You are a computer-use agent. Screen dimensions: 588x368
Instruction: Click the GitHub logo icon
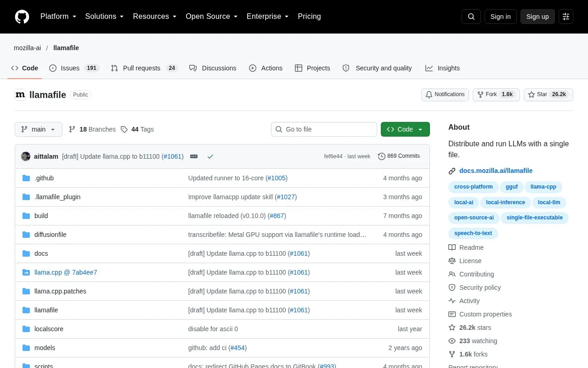click(22, 17)
